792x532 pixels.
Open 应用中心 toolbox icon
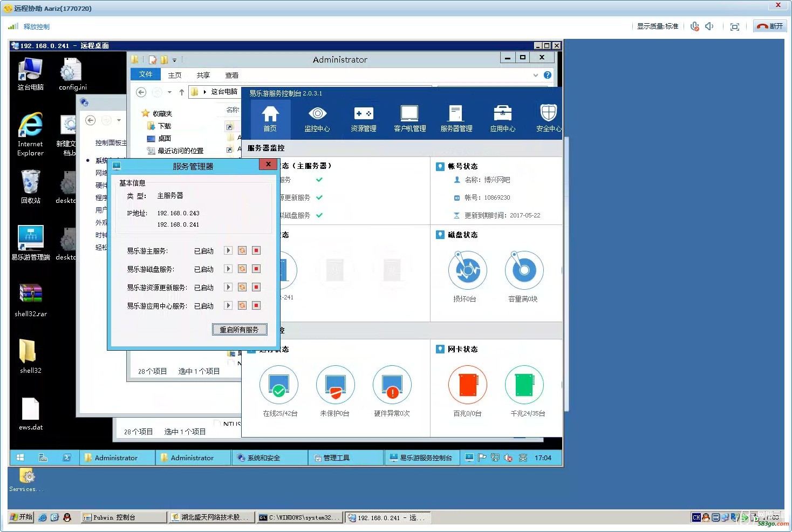[x=502, y=119]
